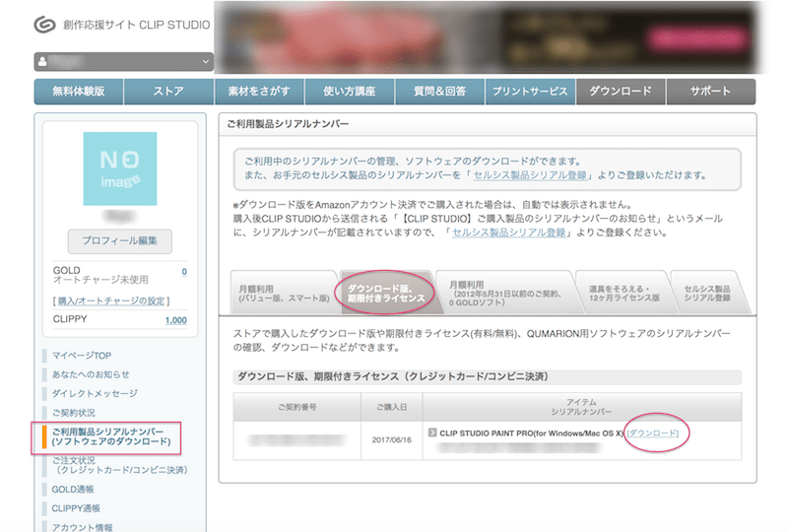Switch to 月額利用 (バリュー版、スマート版) tab
Viewport: 788px width, 532px height.
click(x=284, y=294)
